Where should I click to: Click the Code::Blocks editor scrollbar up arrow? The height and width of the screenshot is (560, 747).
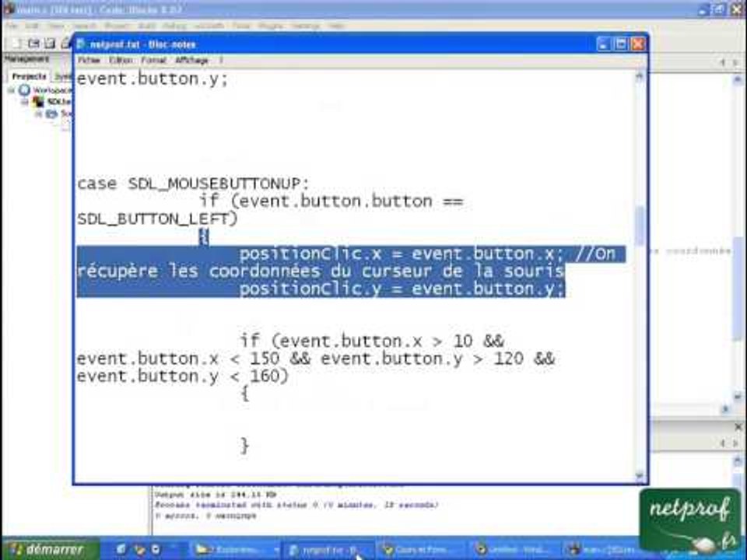click(738, 80)
